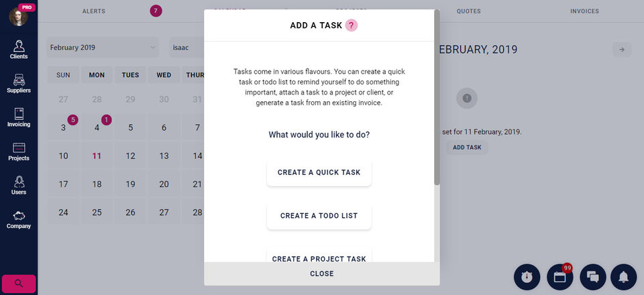Switch to the Alerts tab
This screenshot has width=644, height=295.
[x=94, y=11]
